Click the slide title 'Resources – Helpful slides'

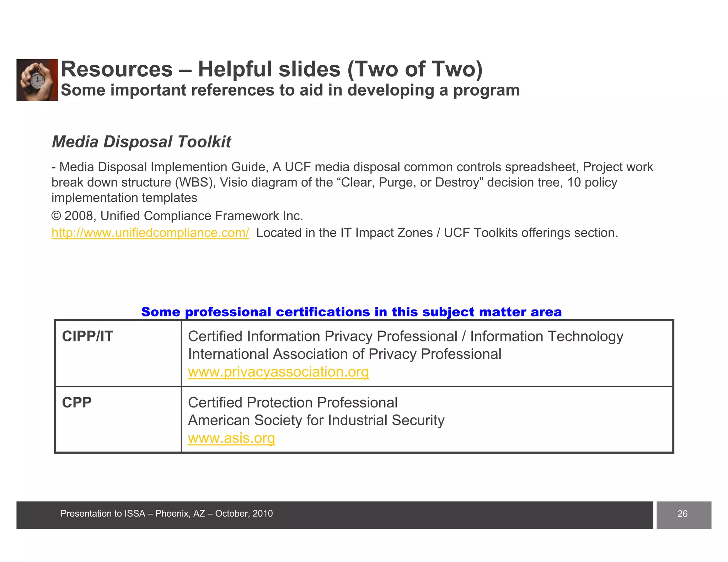point(272,69)
